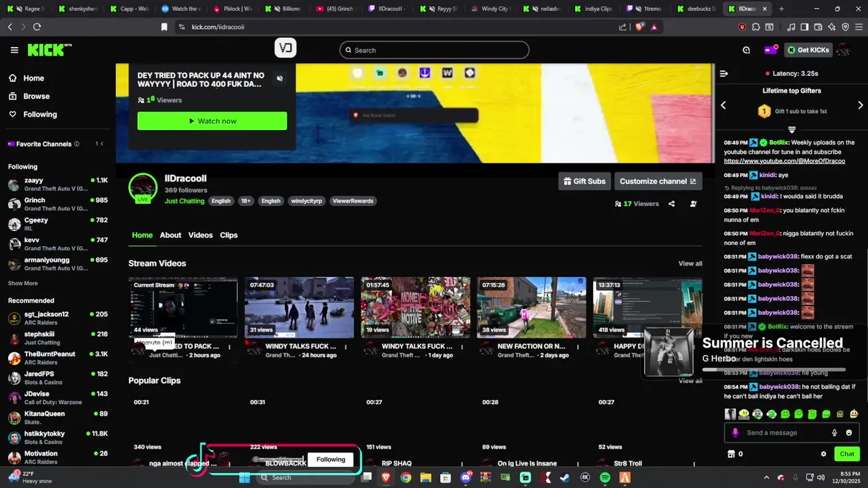Seek the Summer is Cancelled progress bar

point(774,370)
